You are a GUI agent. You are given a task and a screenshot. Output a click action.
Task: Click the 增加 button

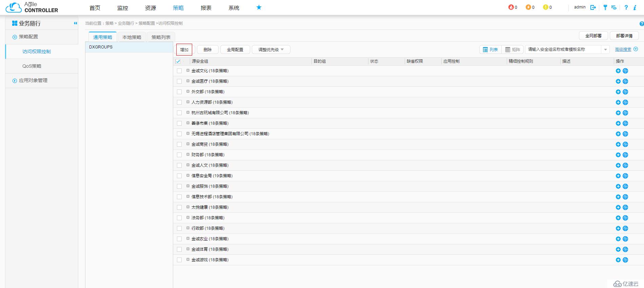point(184,49)
